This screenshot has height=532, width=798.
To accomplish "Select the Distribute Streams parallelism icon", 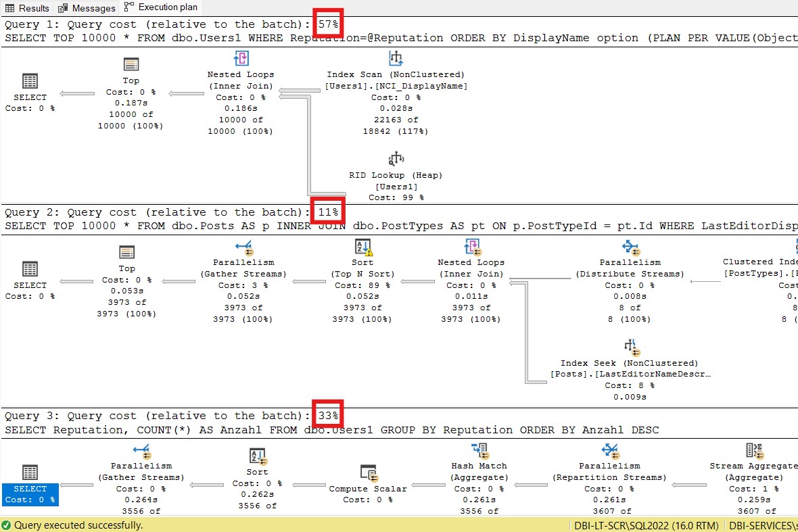I will click(x=630, y=247).
